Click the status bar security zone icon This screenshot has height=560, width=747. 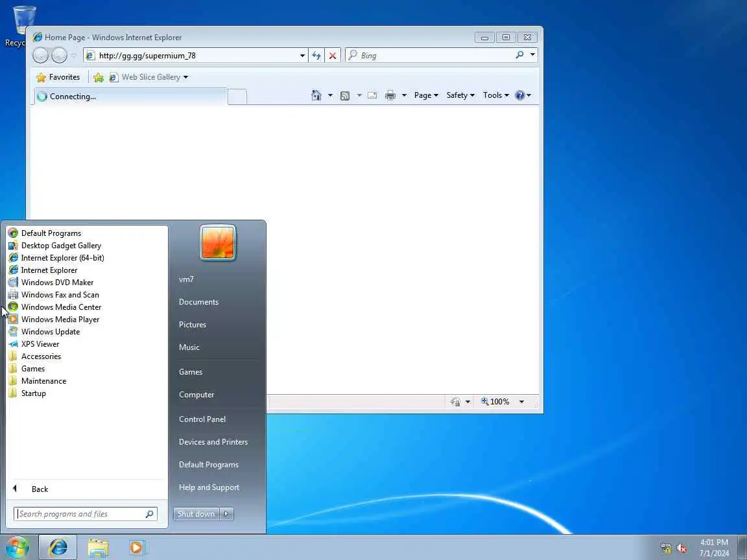pos(455,402)
